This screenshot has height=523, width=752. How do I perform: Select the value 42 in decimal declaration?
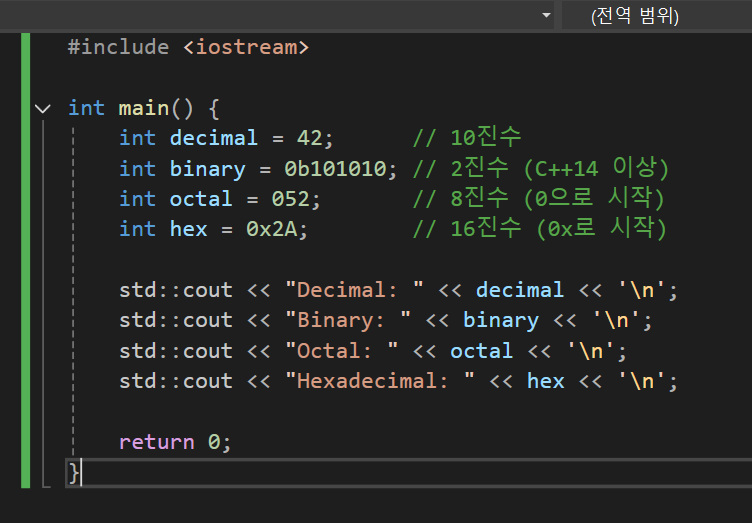309,138
